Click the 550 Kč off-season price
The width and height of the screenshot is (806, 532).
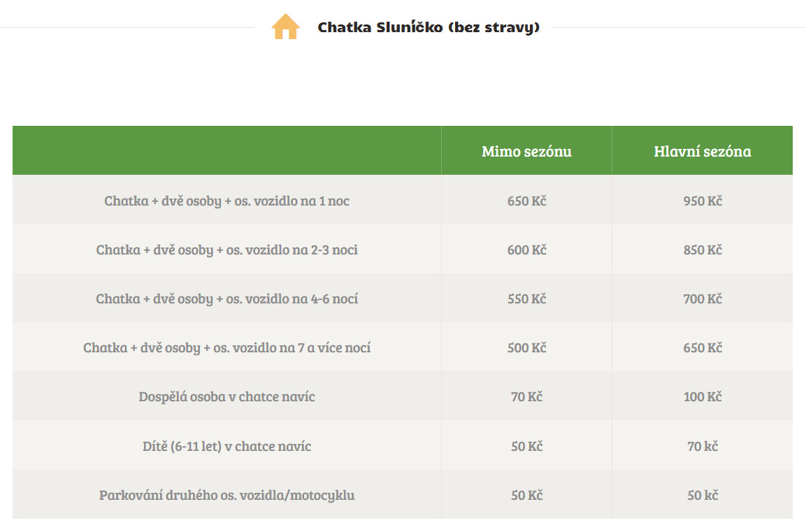pos(526,299)
